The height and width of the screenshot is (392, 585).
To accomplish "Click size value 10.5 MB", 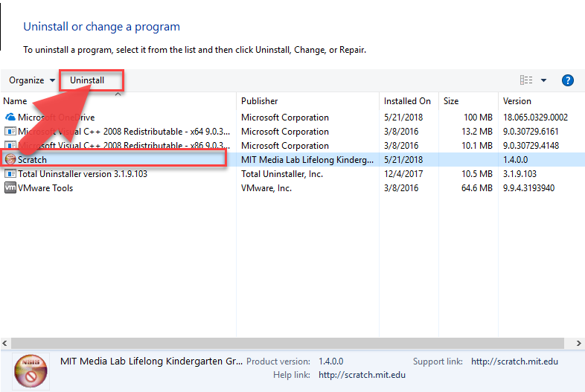I will (477, 174).
